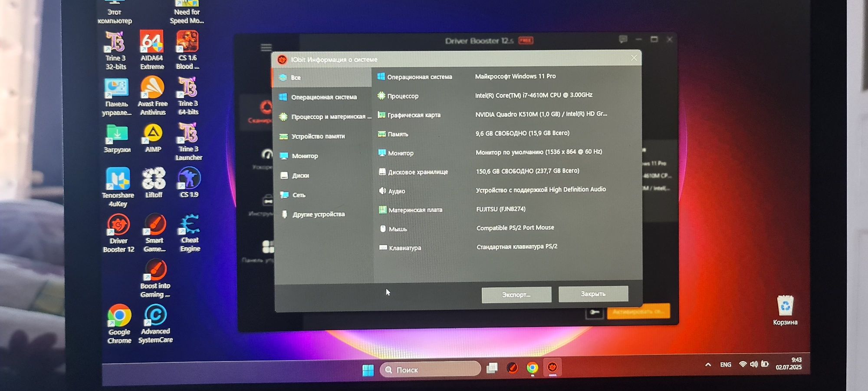Open Google Chrome desktop shortcut
The image size is (868, 391).
click(119, 324)
